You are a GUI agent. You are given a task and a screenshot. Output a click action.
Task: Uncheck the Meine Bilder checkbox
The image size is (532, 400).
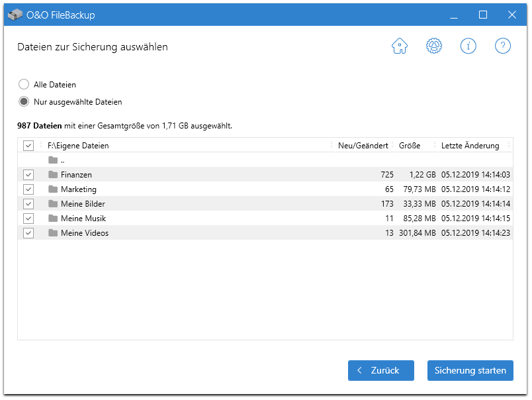tap(28, 204)
